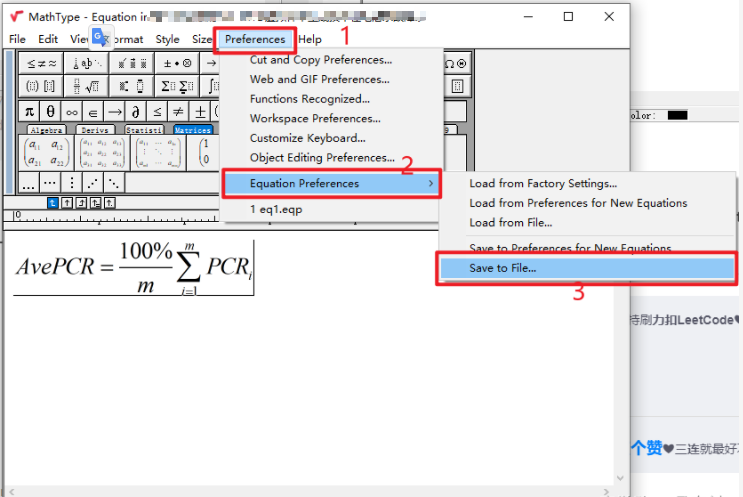Open the subscript and superscript templates palette
Viewport: 743px width, 497px height.
[132, 86]
